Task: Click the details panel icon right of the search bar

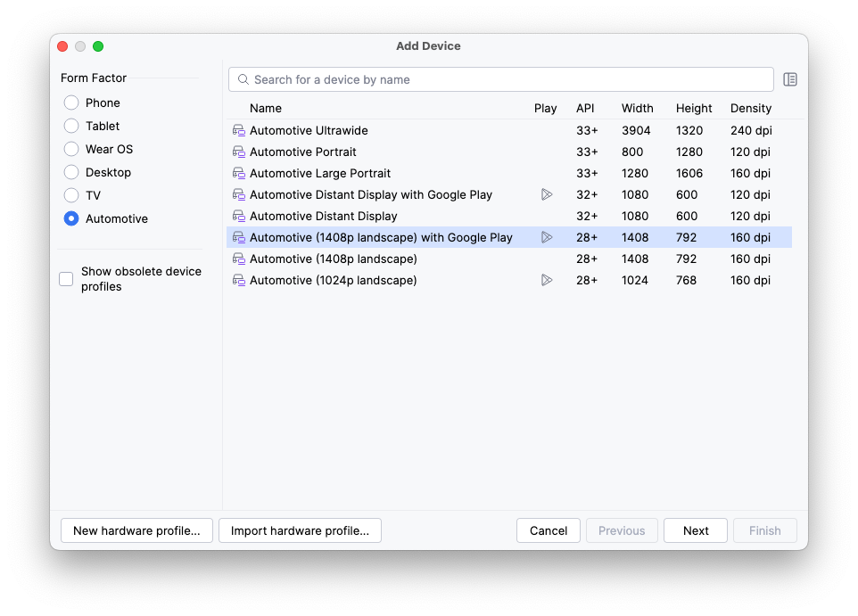Action: coord(790,79)
